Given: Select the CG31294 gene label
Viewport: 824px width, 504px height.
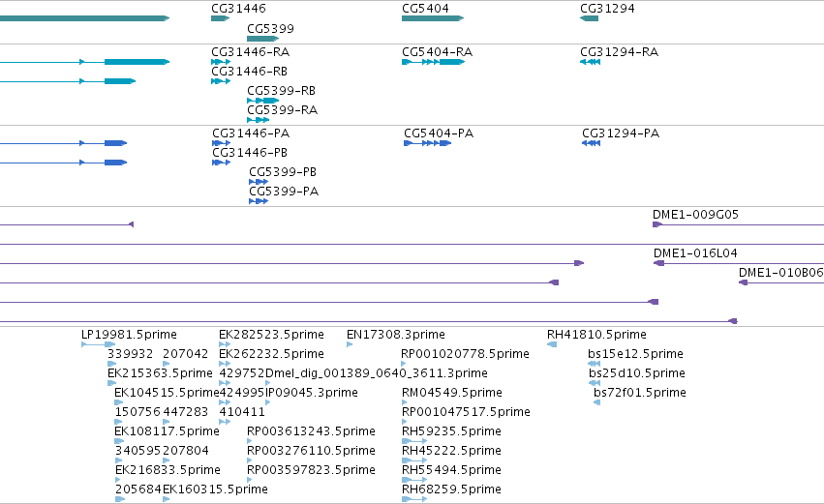Looking at the screenshot, I should 607,9.
